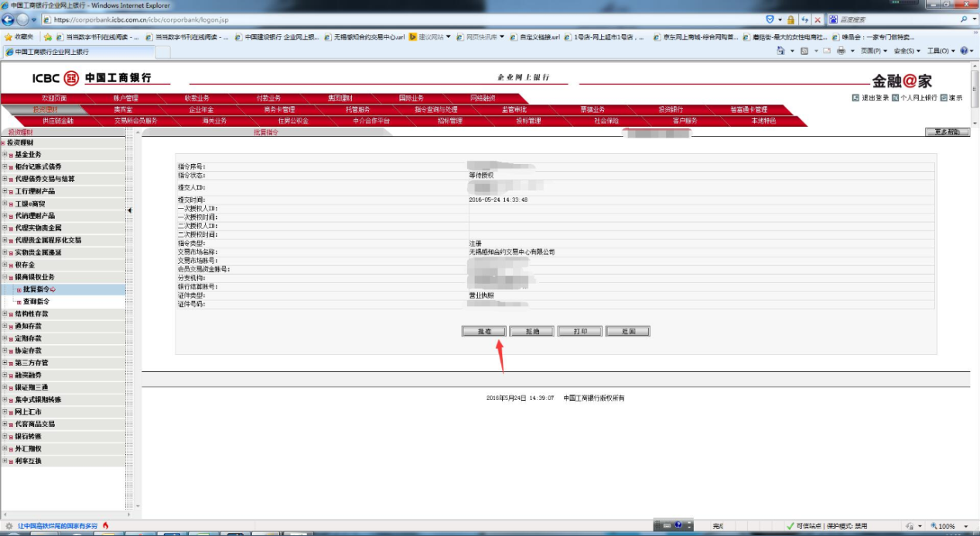This screenshot has height=536, width=980.
Task: Click the IE home icon in command bar
Action: click(x=780, y=51)
